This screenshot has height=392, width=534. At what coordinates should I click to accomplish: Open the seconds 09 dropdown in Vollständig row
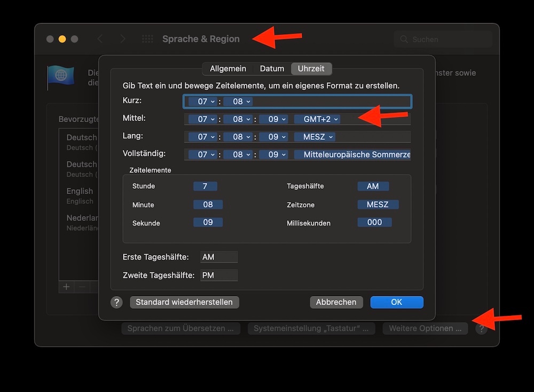coord(273,155)
